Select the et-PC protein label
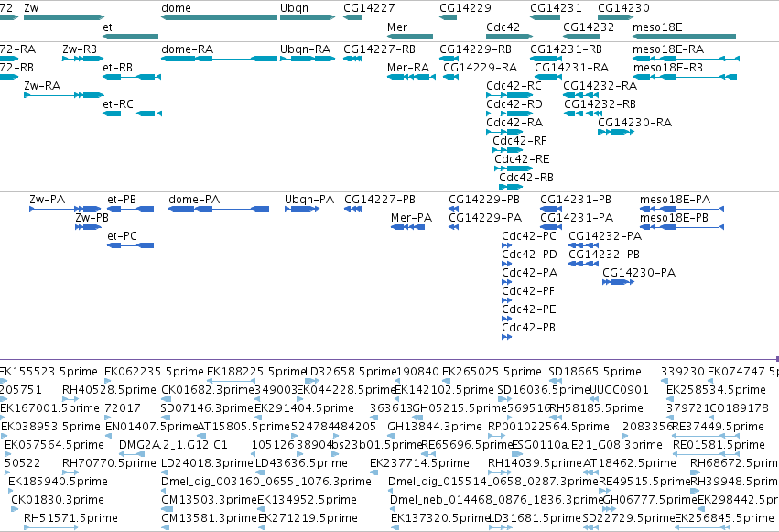Screen dimensions: 779x532 click(122, 236)
